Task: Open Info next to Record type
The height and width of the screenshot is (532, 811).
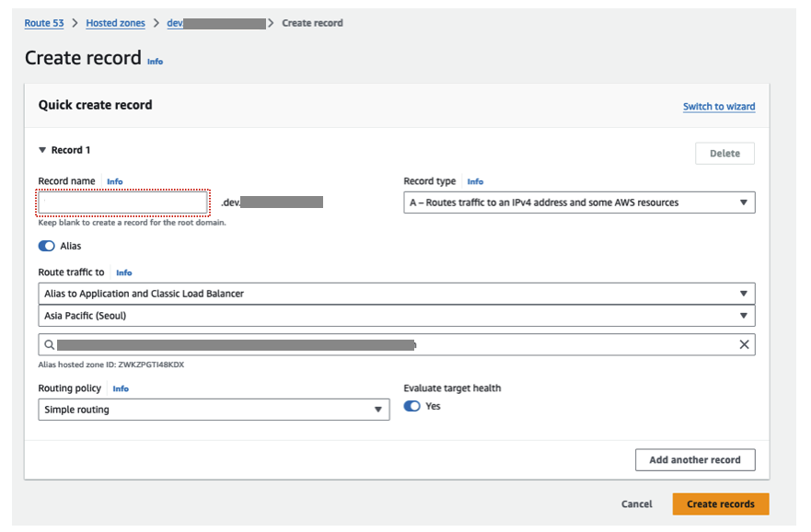Action: point(475,182)
